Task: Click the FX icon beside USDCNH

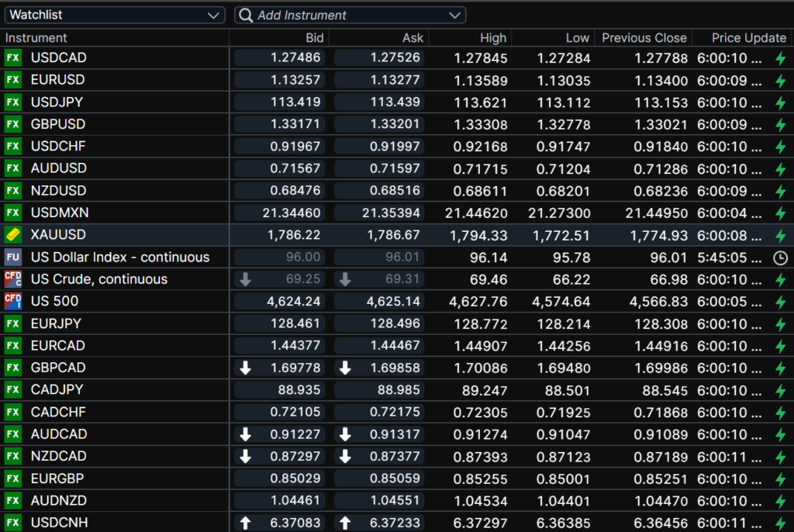Action: tap(12, 523)
